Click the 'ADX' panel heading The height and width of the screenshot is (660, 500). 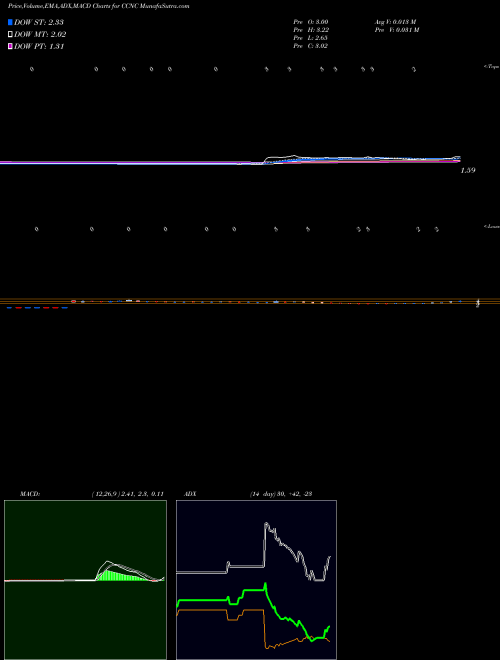pyautogui.click(x=190, y=494)
